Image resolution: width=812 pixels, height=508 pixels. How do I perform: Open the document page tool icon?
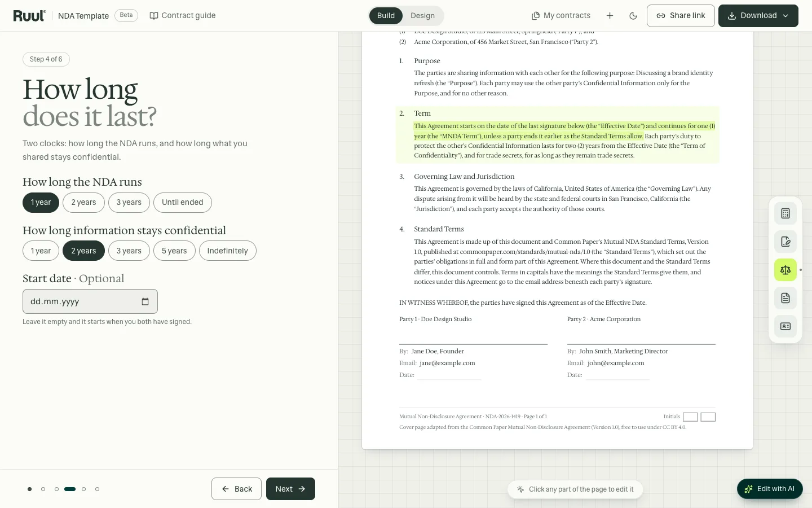coord(785,298)
